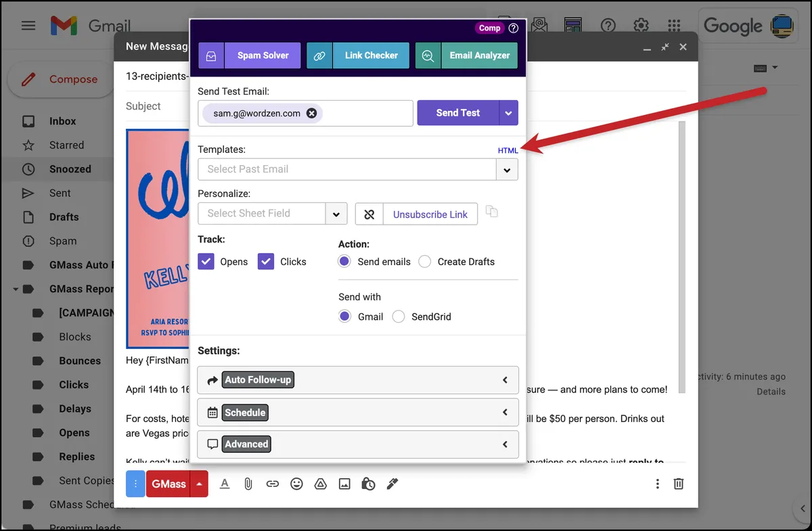Open the Templates dropdown arrow
Image resolution: width=812 pixels, height=531 pixels.
click(507, 170)
